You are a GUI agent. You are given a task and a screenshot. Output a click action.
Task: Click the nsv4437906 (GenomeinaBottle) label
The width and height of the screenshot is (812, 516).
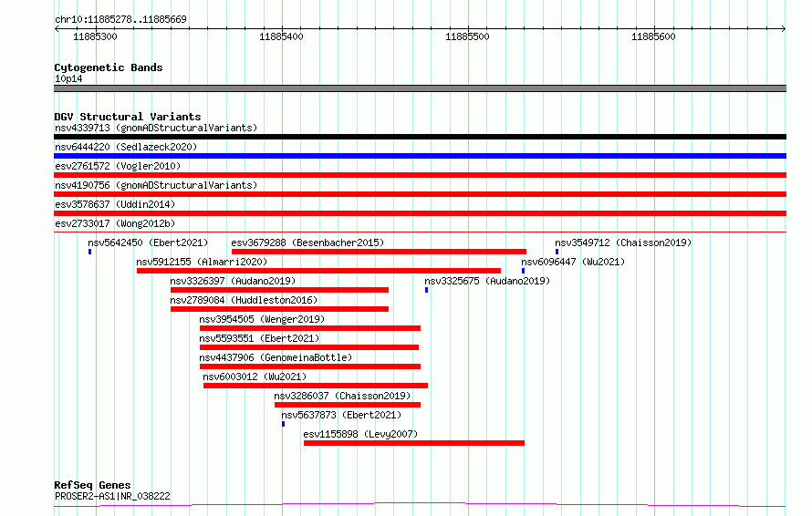(276, 357)
